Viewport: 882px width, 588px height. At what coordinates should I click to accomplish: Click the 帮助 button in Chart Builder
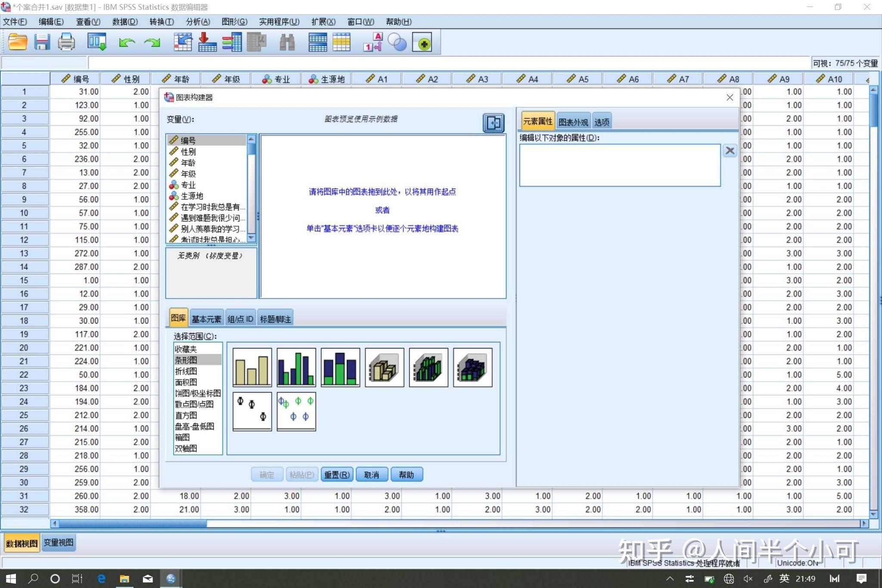click(406, 475)
